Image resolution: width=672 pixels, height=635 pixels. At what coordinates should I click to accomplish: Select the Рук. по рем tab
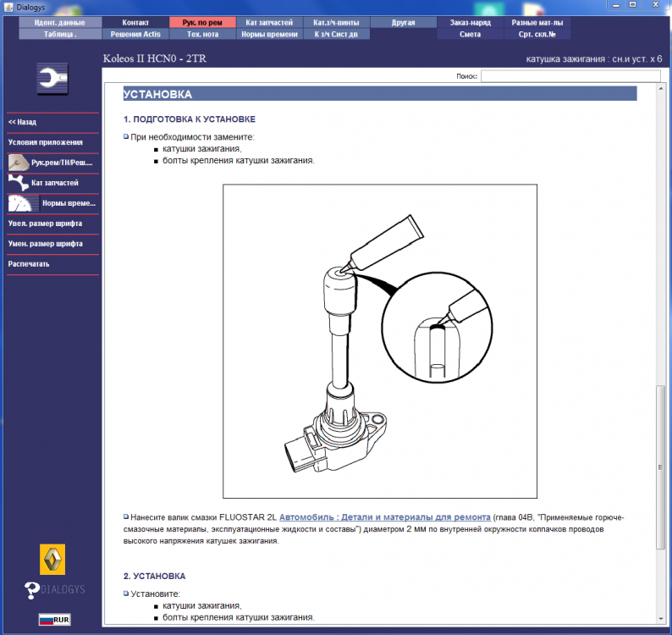(202, 22)
